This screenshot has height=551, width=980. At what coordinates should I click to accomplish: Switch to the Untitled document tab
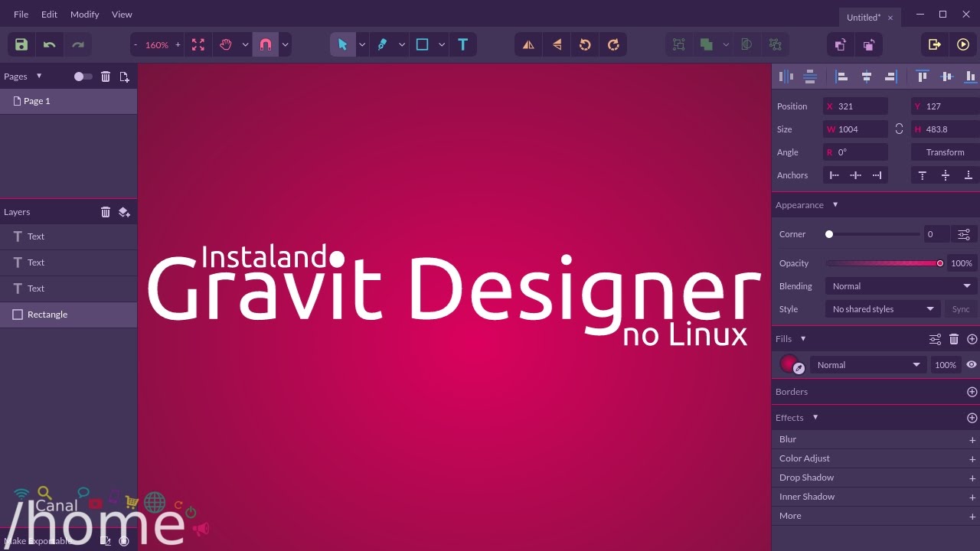(x=863, y=17)
